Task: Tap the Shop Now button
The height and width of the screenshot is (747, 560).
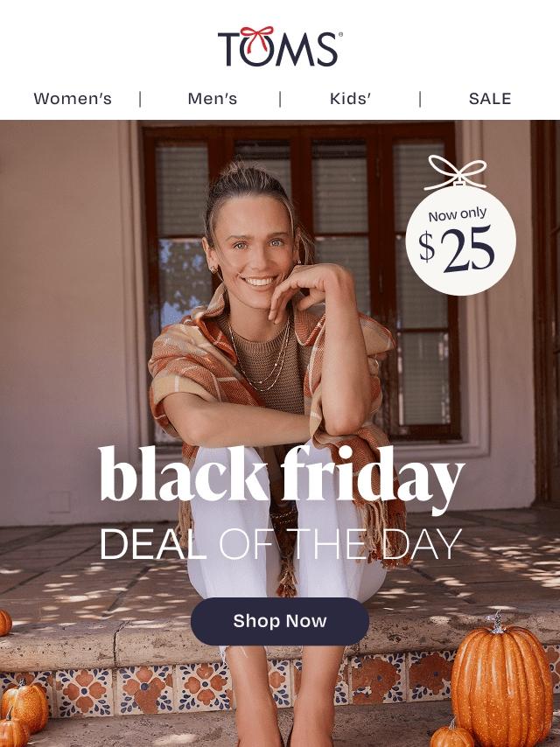Action: click(x=280, y=621)
